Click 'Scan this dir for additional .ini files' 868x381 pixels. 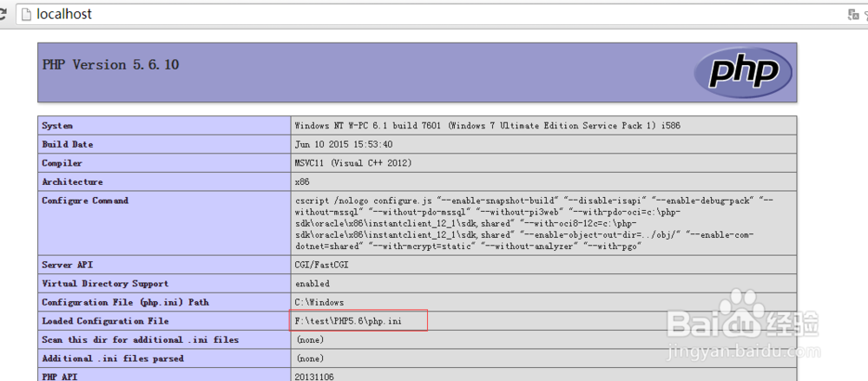coord(141,339)
